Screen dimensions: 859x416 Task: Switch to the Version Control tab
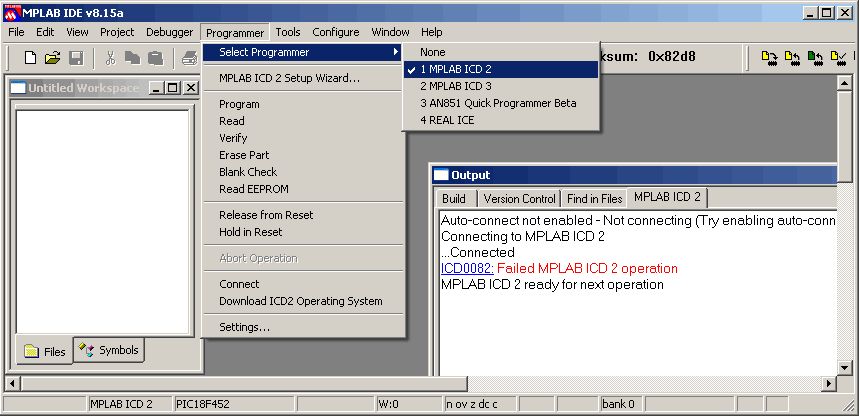519,199
